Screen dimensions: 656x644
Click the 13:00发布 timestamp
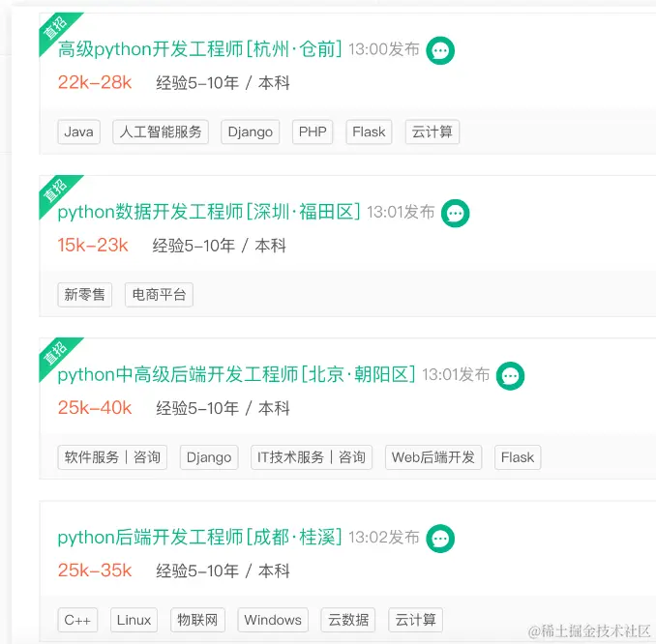[x=384, y=49]
